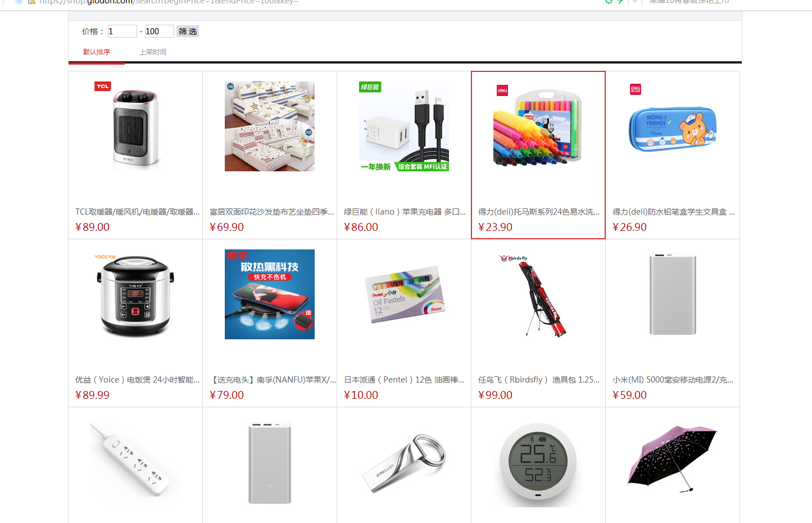Open the Yoice rice cooker image
812x523 pixels.
point(135,294)
